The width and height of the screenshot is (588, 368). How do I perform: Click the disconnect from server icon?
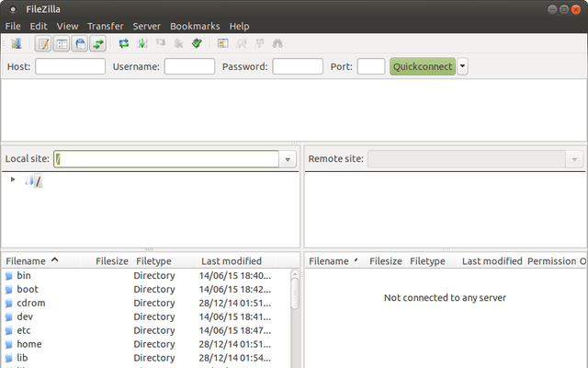pyautogui.click(x=179, y=43)
